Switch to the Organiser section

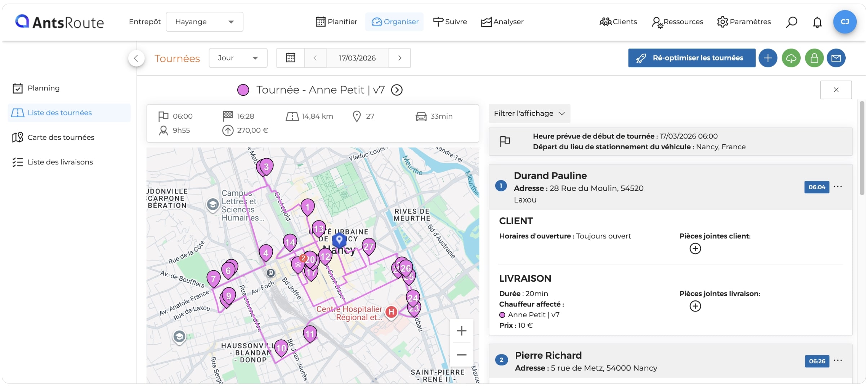tap(395, 22)
